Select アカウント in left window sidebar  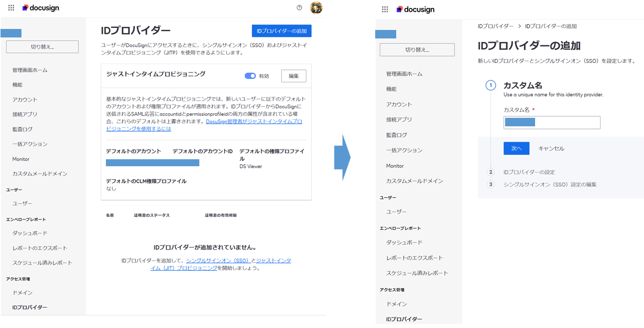[25, 100]
